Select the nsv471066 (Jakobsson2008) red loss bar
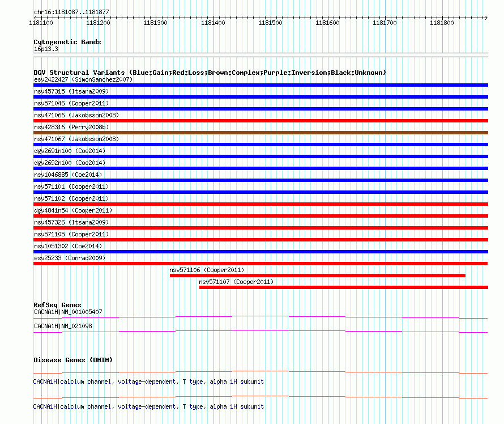 click(260, 121)
